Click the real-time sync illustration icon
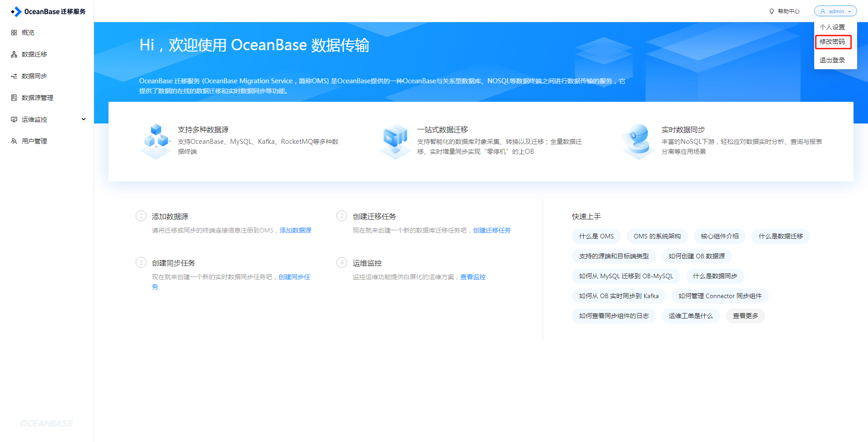Viewport: 868px width, 442px height. [639, 141]
